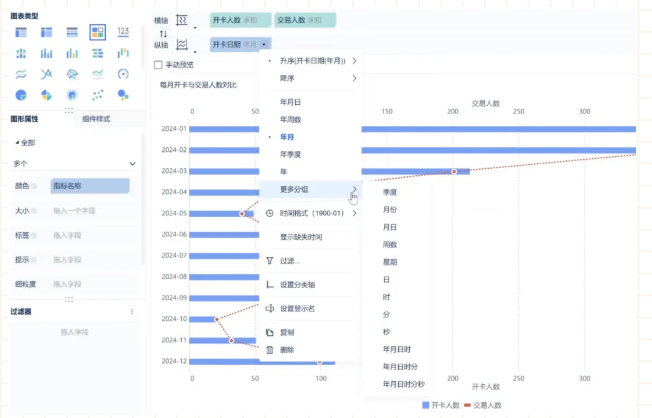Click the trash icon beside 删除

click(269, 350)
